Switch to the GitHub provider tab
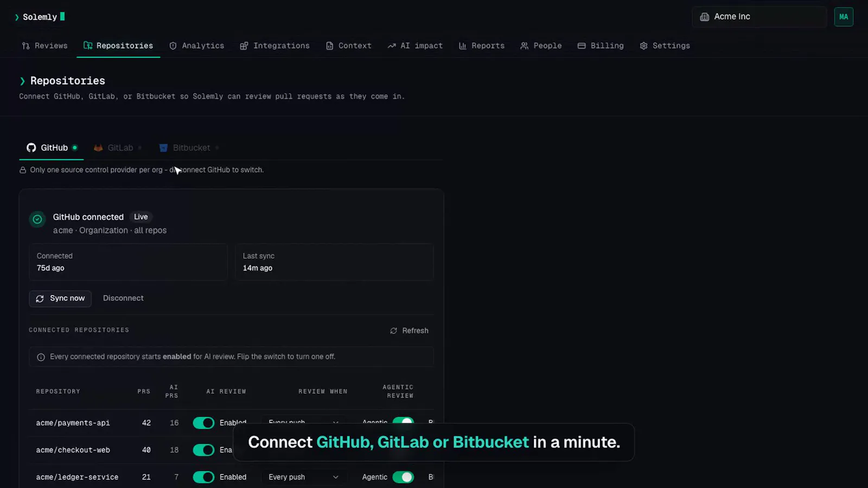 [x=52, y=147]
